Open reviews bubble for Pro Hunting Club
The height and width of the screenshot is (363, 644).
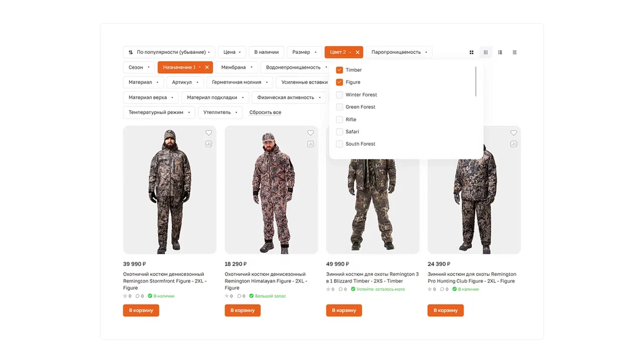coord(444,289)
